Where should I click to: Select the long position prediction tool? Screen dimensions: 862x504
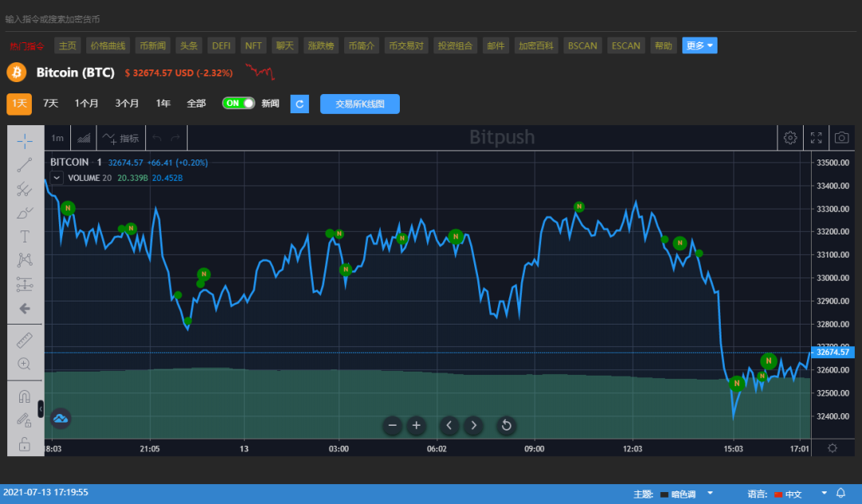pos(24,285)
